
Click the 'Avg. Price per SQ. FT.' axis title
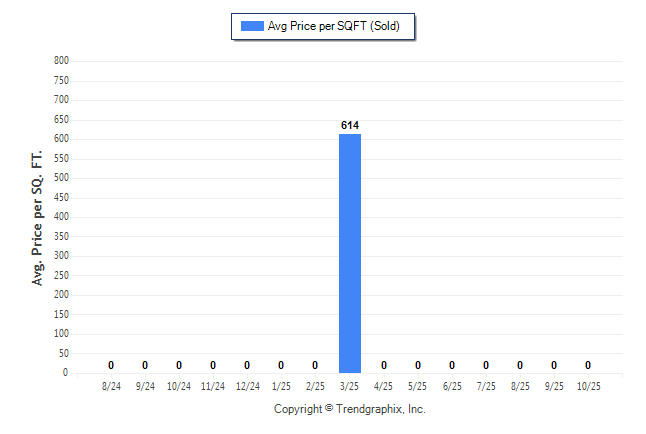(39, 217)
